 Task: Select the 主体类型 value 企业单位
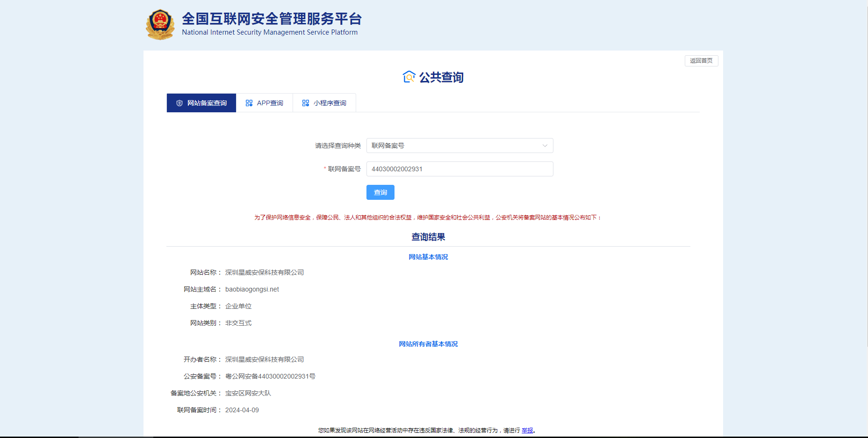tap(238, 306)
